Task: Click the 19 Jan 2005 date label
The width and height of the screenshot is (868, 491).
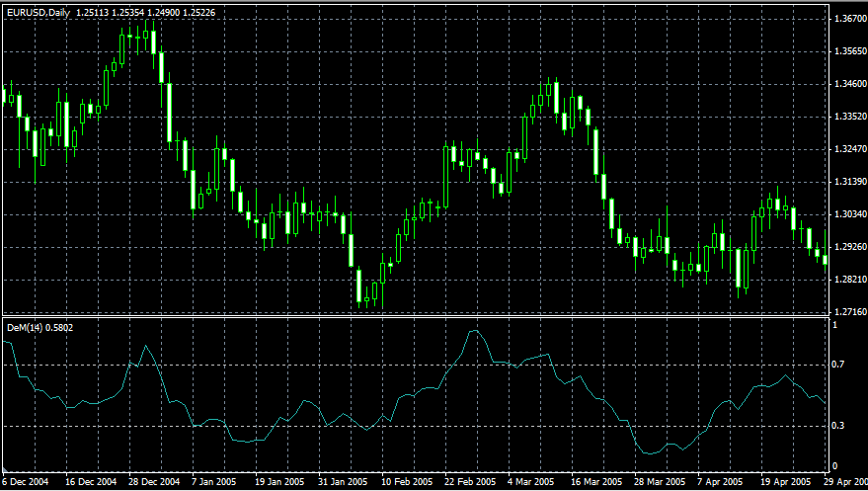Action: [x=280, y=481]
